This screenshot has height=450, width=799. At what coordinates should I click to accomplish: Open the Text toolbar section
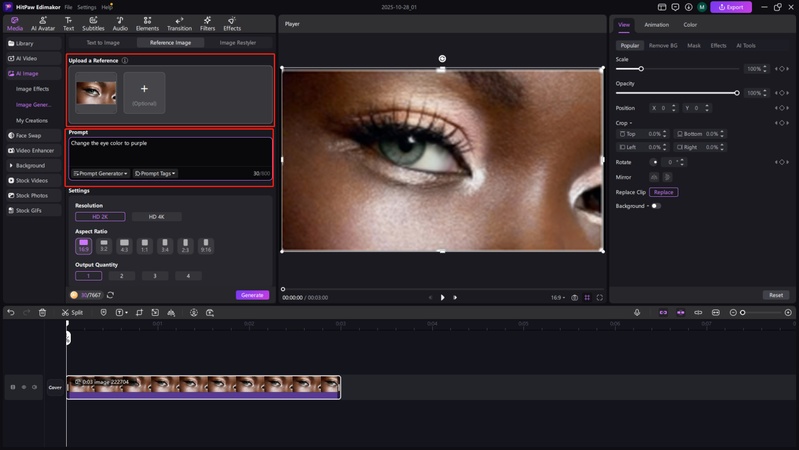pyautogui.click(x=68, y=24)
